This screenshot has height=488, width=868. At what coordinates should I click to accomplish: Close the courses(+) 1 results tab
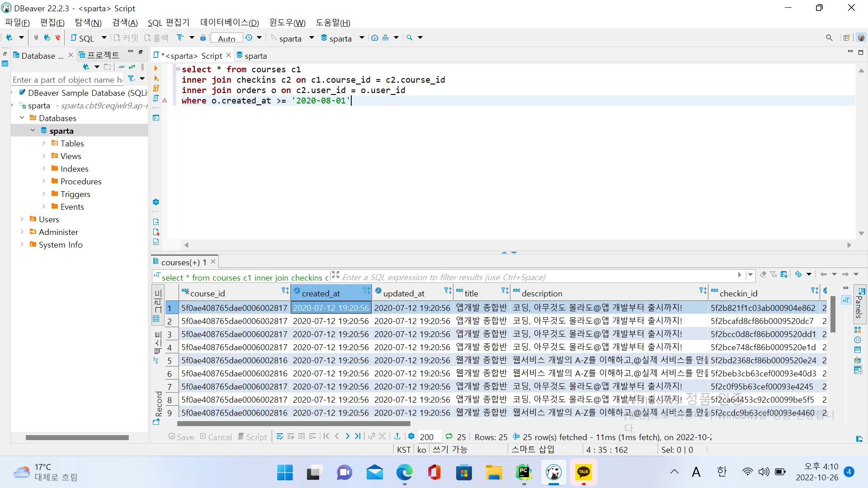(x=213, y=262)
